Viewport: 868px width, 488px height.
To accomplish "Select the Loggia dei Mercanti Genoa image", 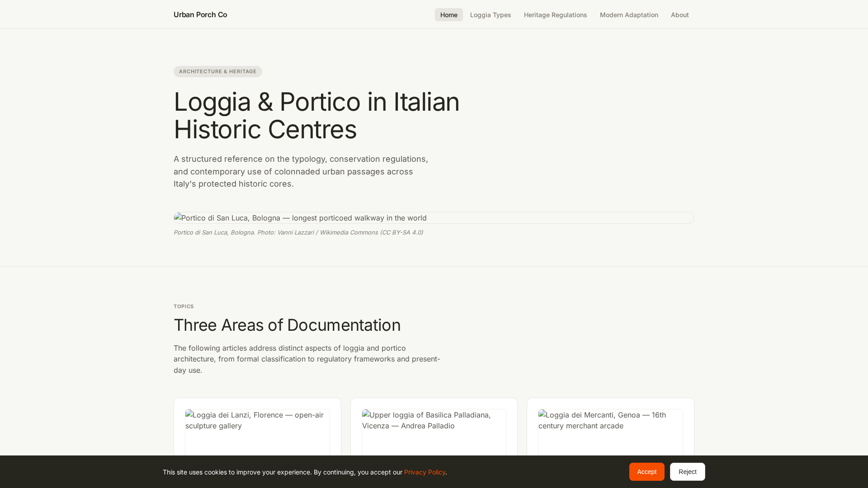I will (x=610, y=432).
